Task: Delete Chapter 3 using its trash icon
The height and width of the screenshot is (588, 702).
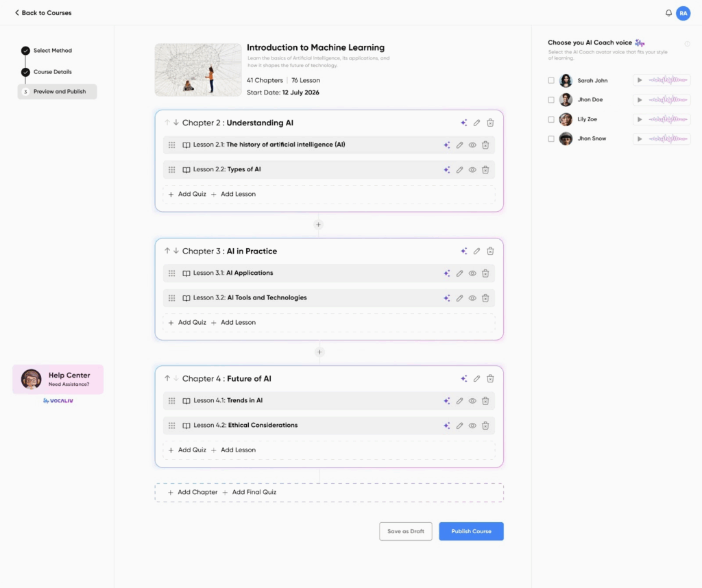Action: pyautogui.click(x=490, y=251)
